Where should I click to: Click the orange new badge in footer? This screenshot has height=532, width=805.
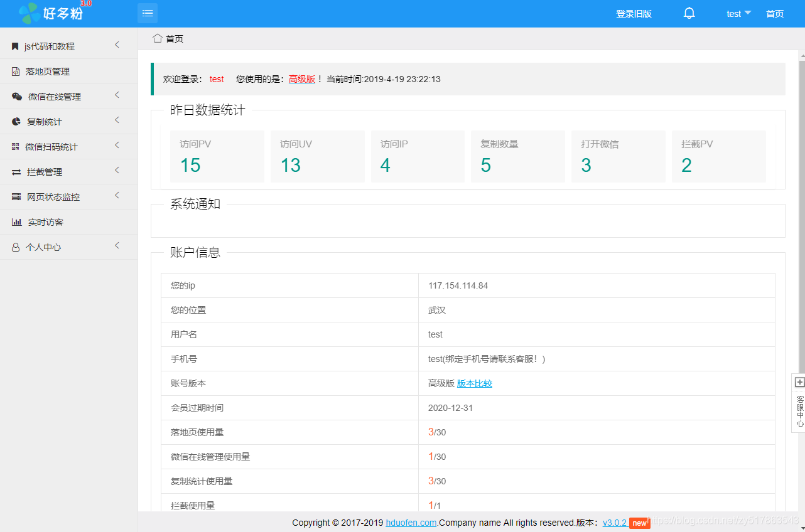640,523
